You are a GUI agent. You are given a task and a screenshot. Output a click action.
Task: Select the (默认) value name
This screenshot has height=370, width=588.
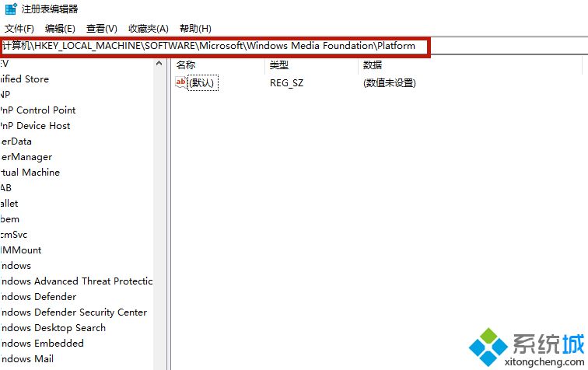pos(203,82)
